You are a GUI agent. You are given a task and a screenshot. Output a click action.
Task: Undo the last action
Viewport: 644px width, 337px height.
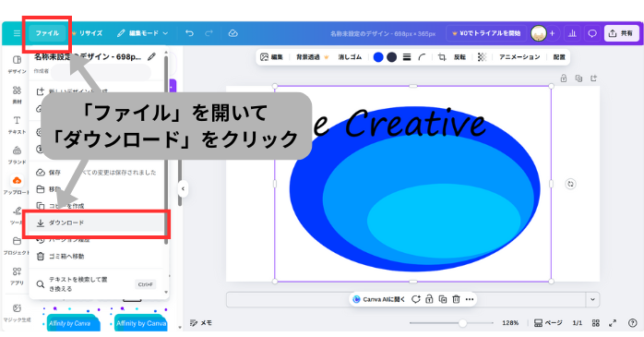189,33
